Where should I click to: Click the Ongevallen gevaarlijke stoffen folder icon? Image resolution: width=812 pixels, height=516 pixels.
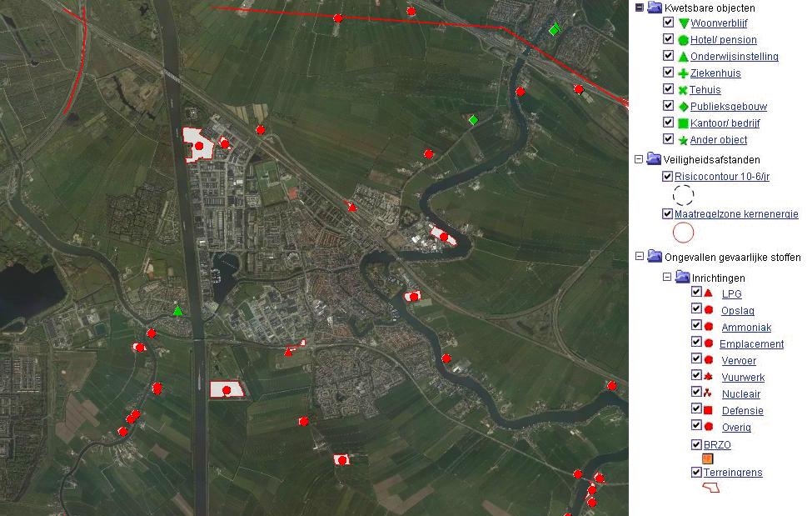655,256
